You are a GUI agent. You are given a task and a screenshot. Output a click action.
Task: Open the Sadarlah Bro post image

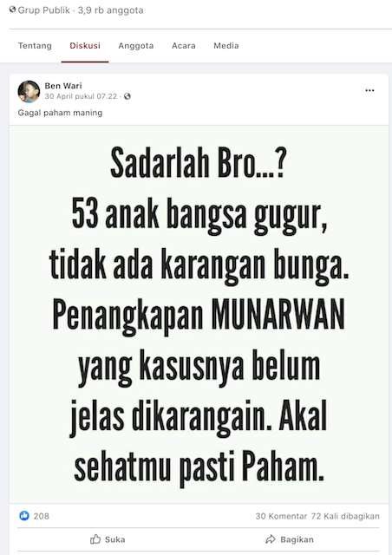click(x=199, y=314)
